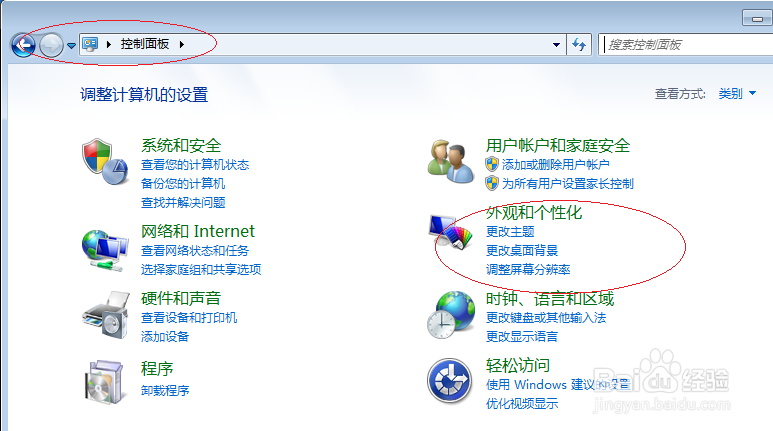Open the 更改桌面背景 link
This screenshot has width=773, height=431.
pyautogui.click(x=522, y=251)
